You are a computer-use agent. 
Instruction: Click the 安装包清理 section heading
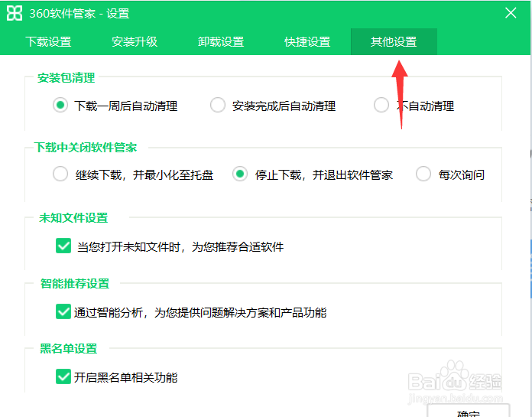66,78
